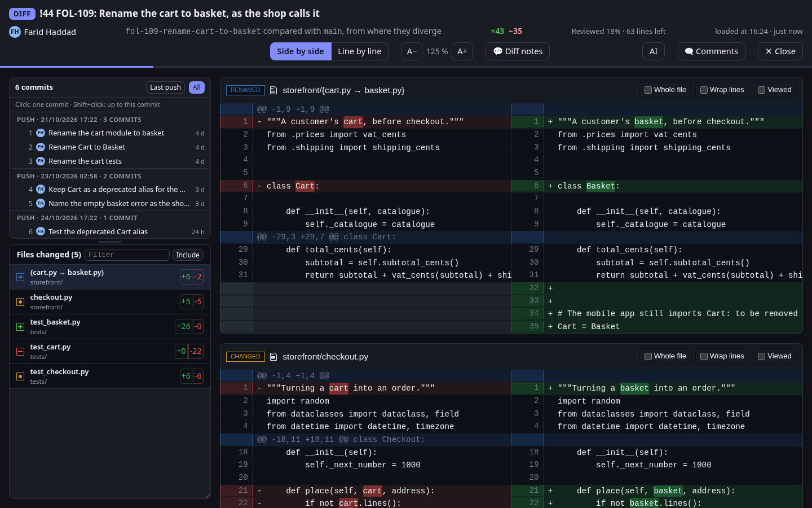Click the "PUSH · 23/10/2026 02:58 · 2 COMMITS" heading

tap(79, 176)
